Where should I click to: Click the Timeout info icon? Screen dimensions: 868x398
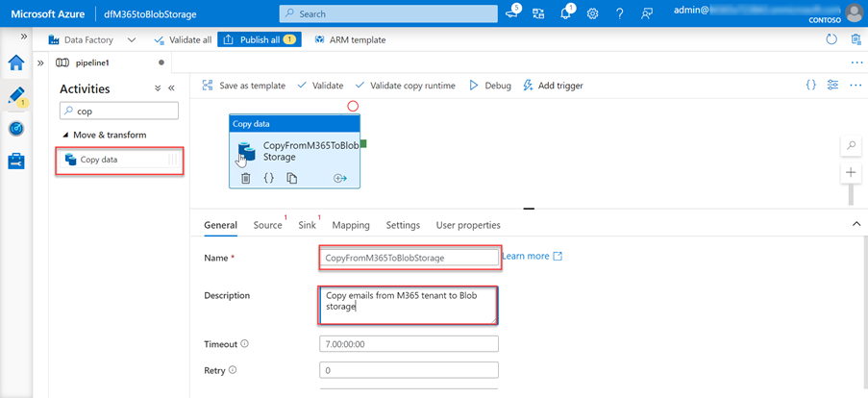click(x=245, y=344)
